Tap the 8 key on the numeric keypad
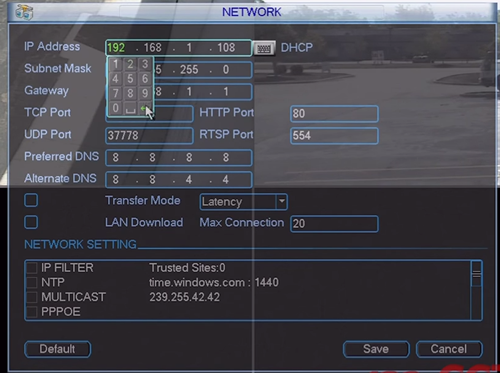Image resolution: width=500 pixels, height=373 pixels. (x=130, y=93)
